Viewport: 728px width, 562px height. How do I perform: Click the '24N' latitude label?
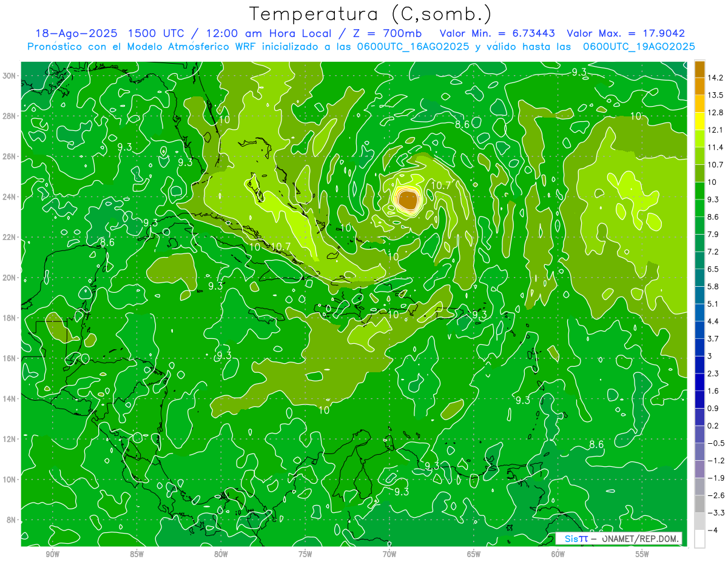pyautogui.click(x=10, y=197)
